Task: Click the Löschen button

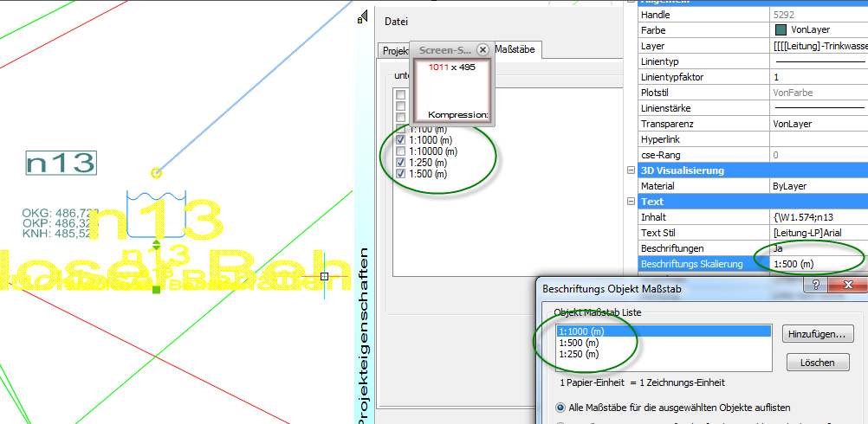Action: point(818,363)
